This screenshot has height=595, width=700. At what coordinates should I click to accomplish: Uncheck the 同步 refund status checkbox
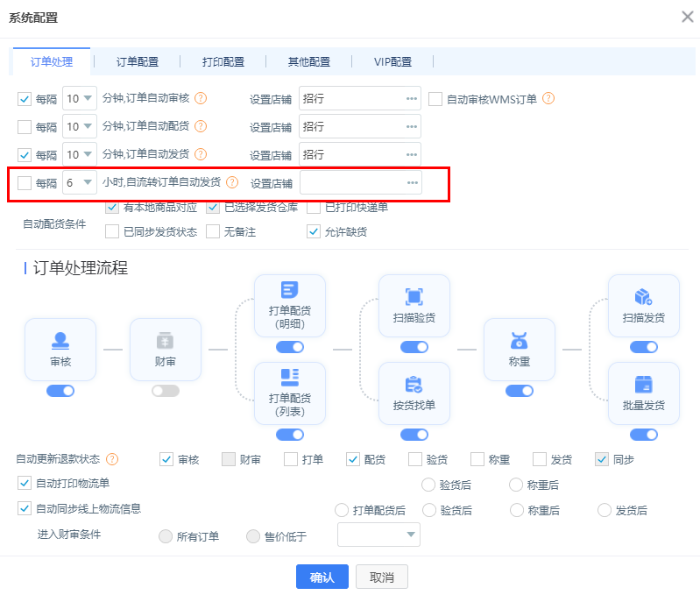(602, 459)
